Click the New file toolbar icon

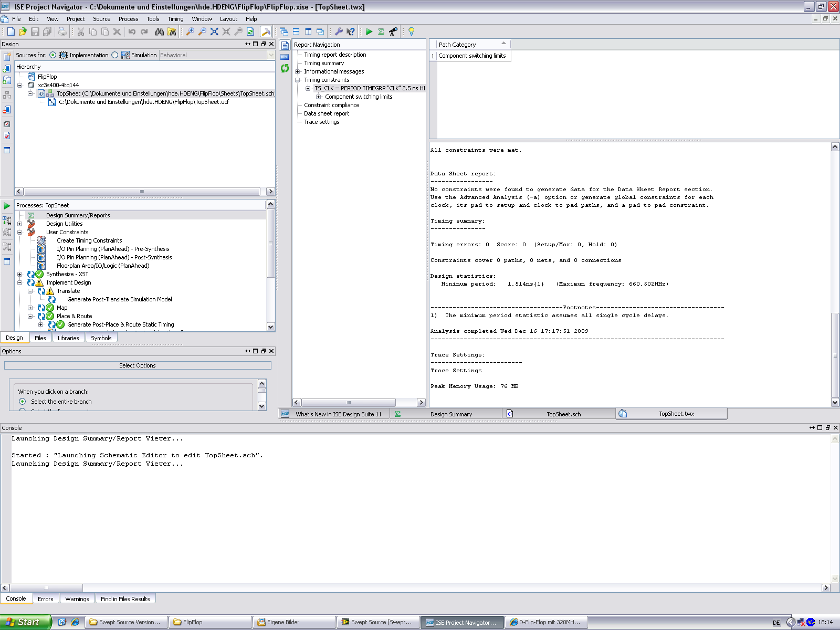(10, 31)
